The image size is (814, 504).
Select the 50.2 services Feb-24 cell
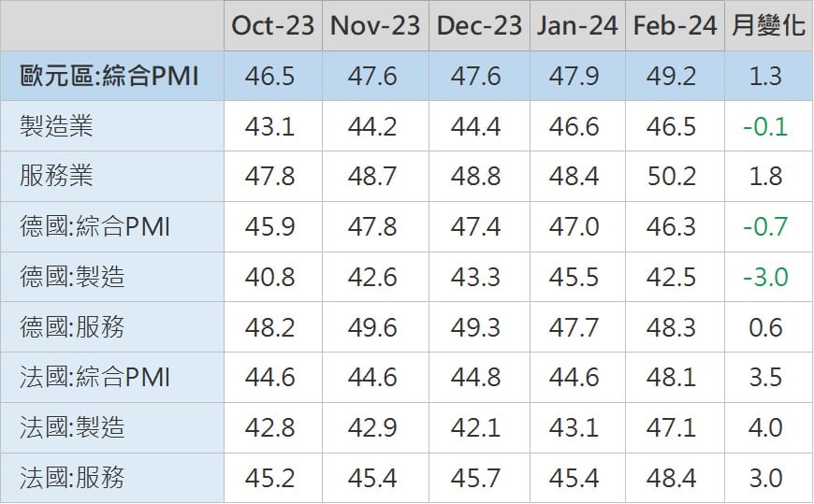click(x=671, y=176)
